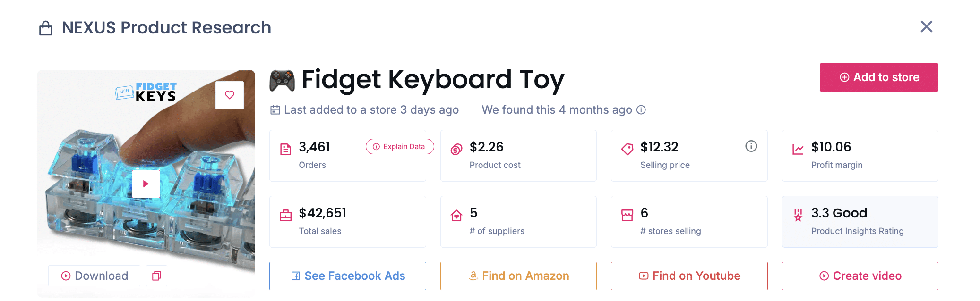Viewport: 980px width, 301px height.
Task: Open See Facebook Ads
Action: (348, 276)
